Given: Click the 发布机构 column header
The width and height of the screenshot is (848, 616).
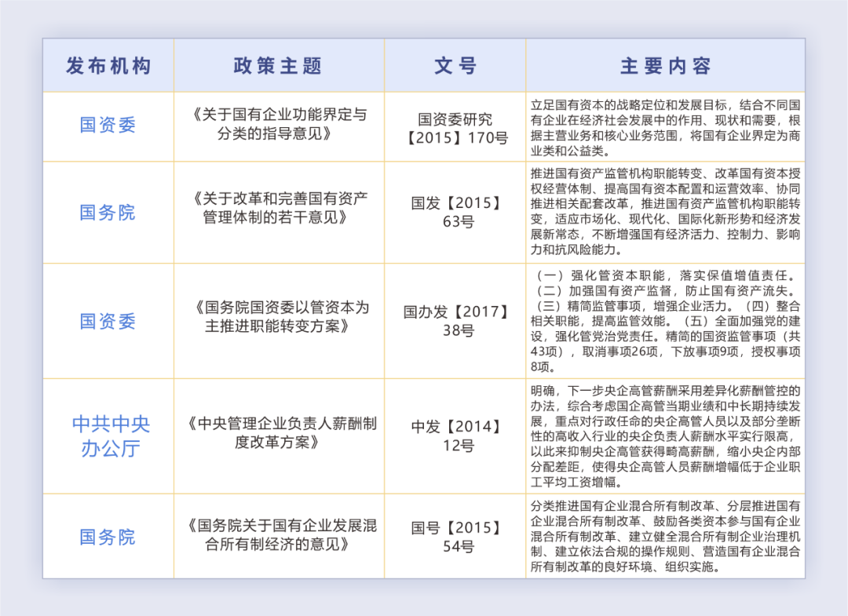Looking at the screenshot, I should tap(108, 66).
